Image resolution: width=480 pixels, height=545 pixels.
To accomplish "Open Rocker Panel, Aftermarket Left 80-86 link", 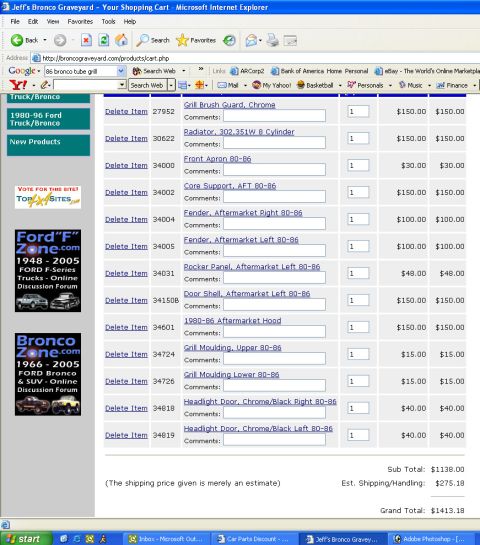I will click(252, 267).
